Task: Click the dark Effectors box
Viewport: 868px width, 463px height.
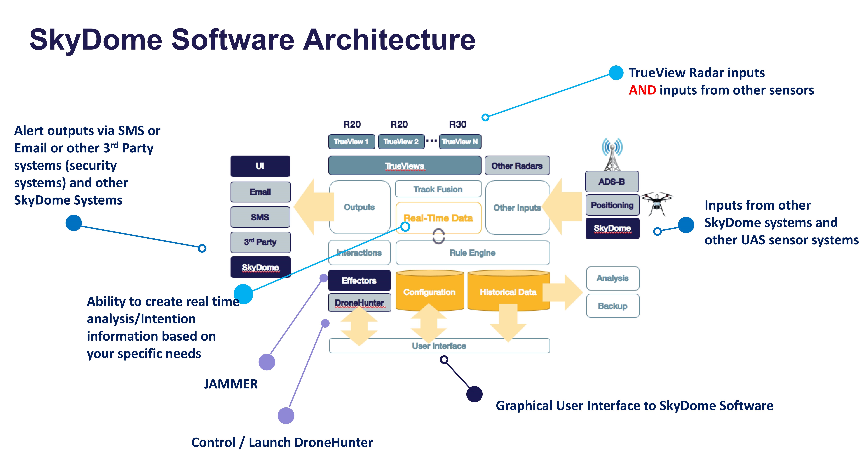Action: 360,280
